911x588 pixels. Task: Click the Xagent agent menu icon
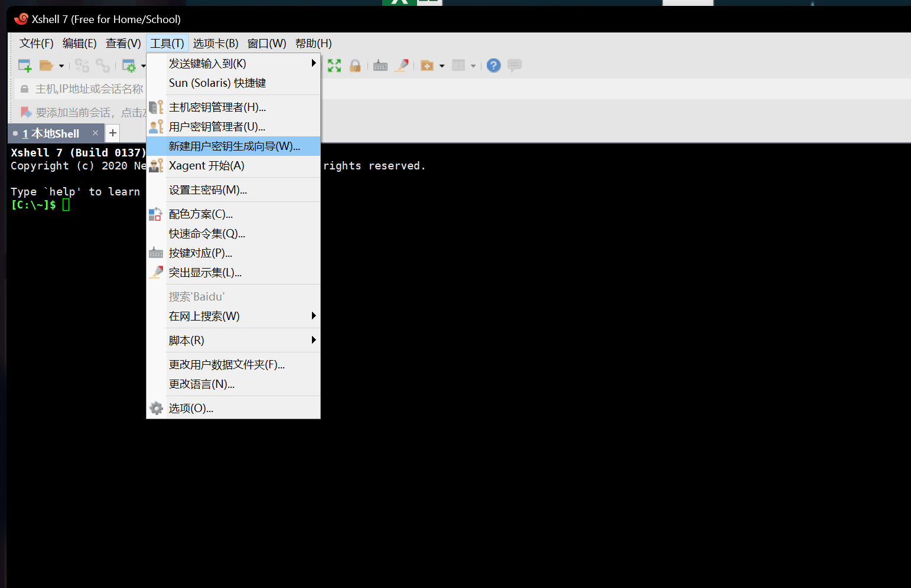pos(156,165)
